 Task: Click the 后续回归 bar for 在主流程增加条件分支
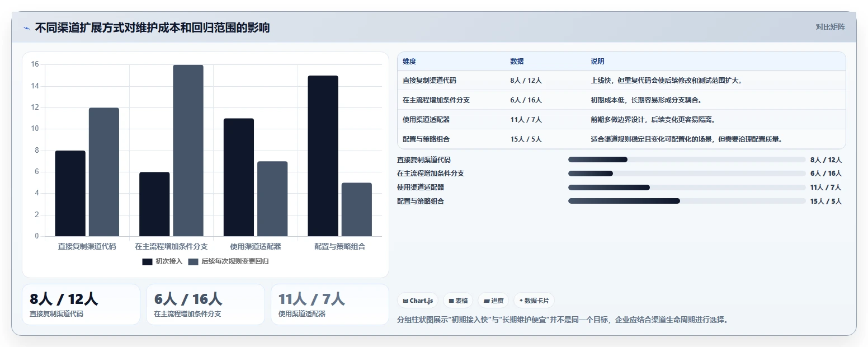pyautogui.click(x=188, y=151)
